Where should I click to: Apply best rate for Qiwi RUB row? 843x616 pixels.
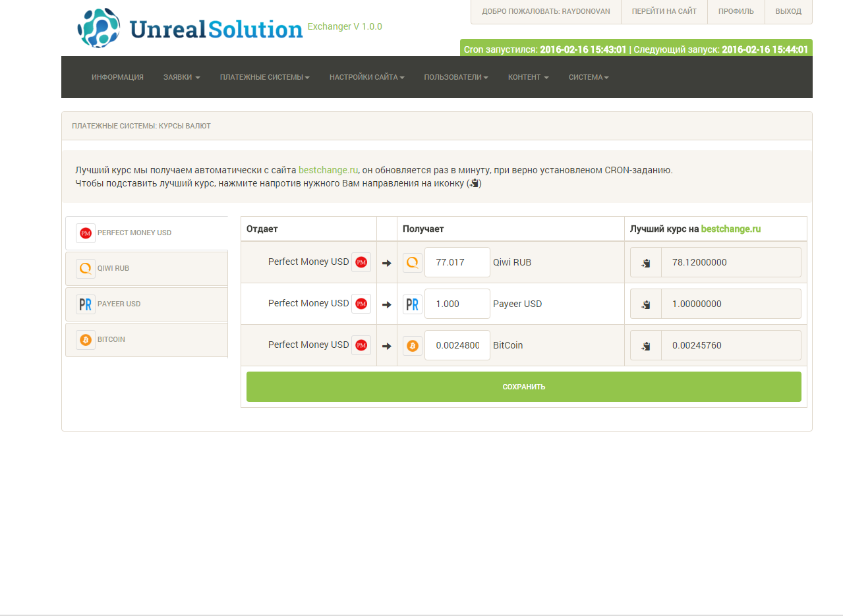pyautogui.click(x=646, y=262)
